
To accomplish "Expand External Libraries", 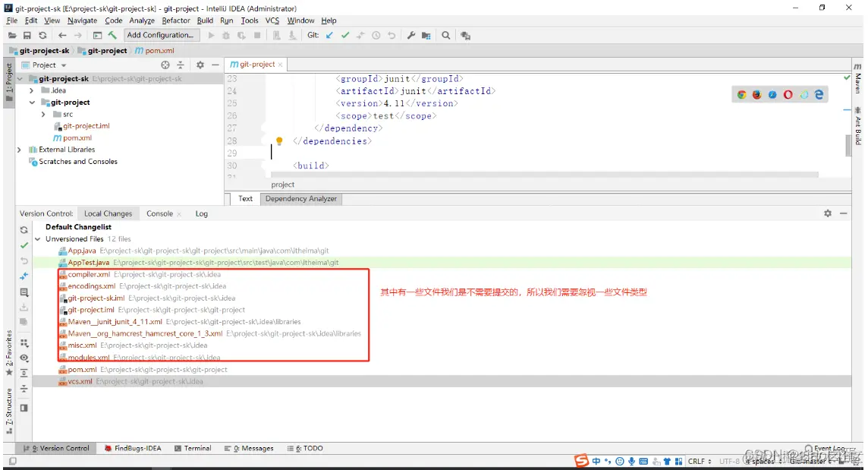I will [20, 150].
